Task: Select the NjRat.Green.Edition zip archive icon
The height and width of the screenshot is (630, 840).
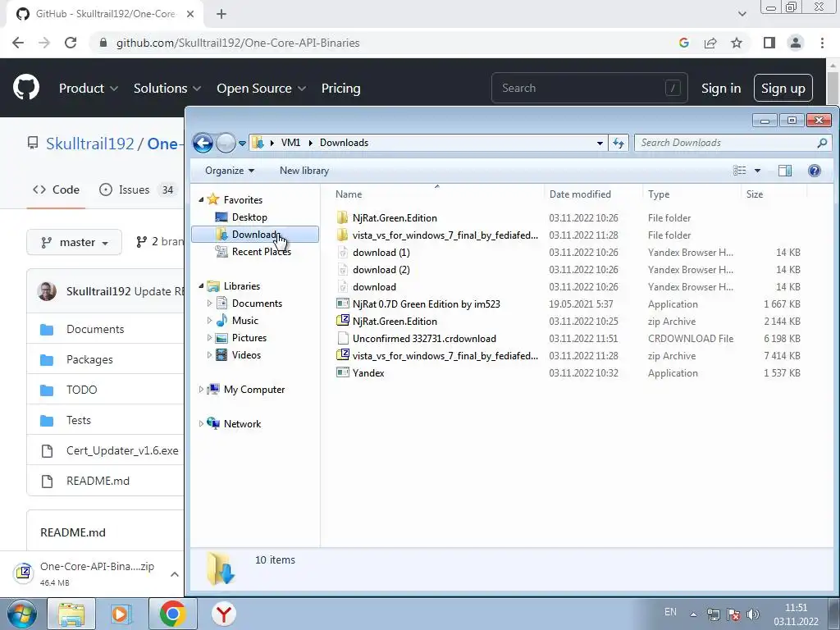Action: pyautogui.click(x=342, y=321)
